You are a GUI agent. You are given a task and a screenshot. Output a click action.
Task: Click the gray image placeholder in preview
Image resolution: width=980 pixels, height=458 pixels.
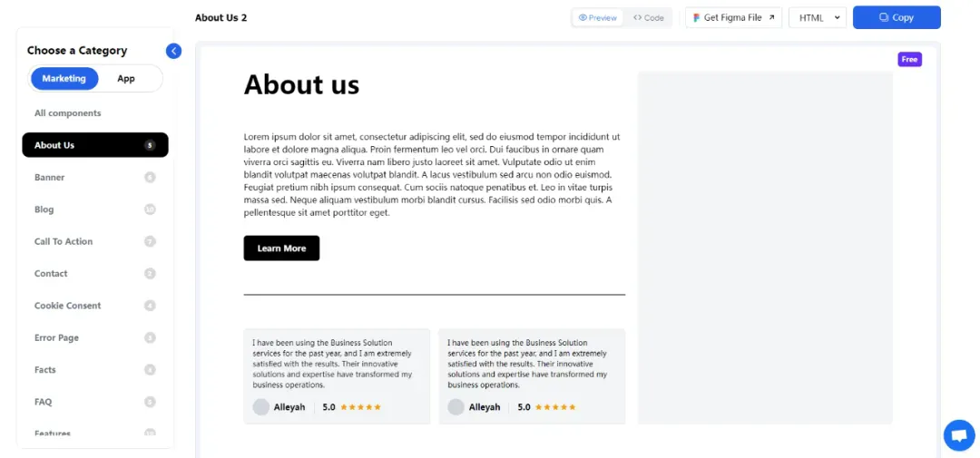[765, 248]
